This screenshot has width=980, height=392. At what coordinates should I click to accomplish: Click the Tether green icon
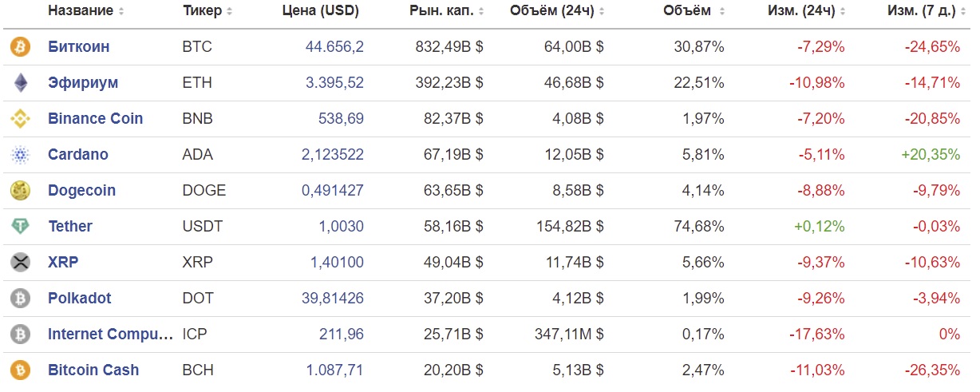(x=19, y=227)
